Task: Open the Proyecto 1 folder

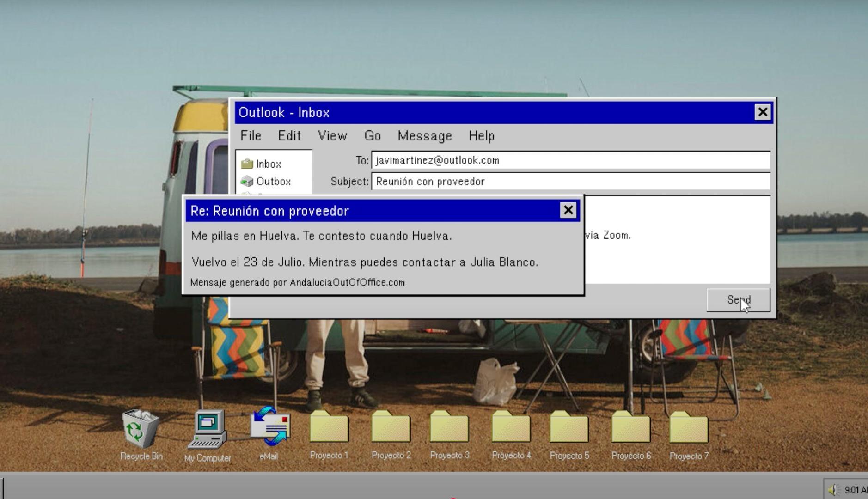Action: (329, 427)
